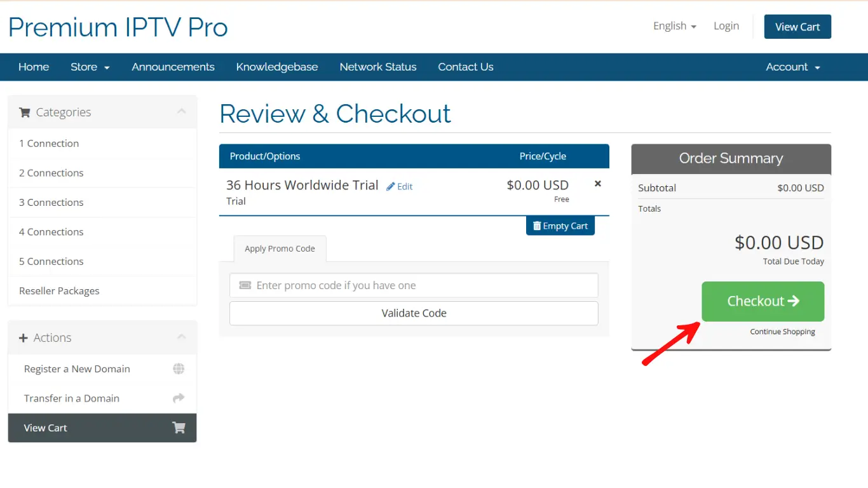Expand the Store menu
Image resolution: width=868 pixels, height=488 pixels.
(x=90, y=67)
